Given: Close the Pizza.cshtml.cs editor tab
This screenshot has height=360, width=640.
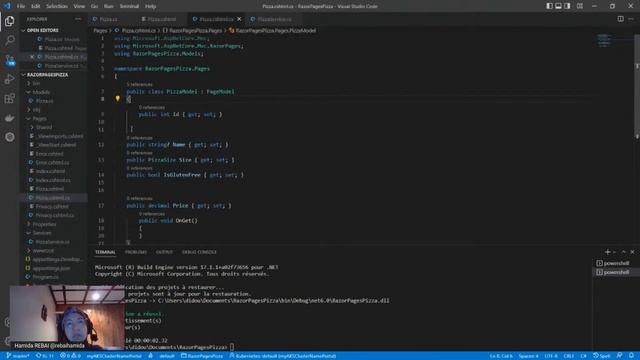Looking at the screenshot, I should pyautogui.click(x=239, y=19).
